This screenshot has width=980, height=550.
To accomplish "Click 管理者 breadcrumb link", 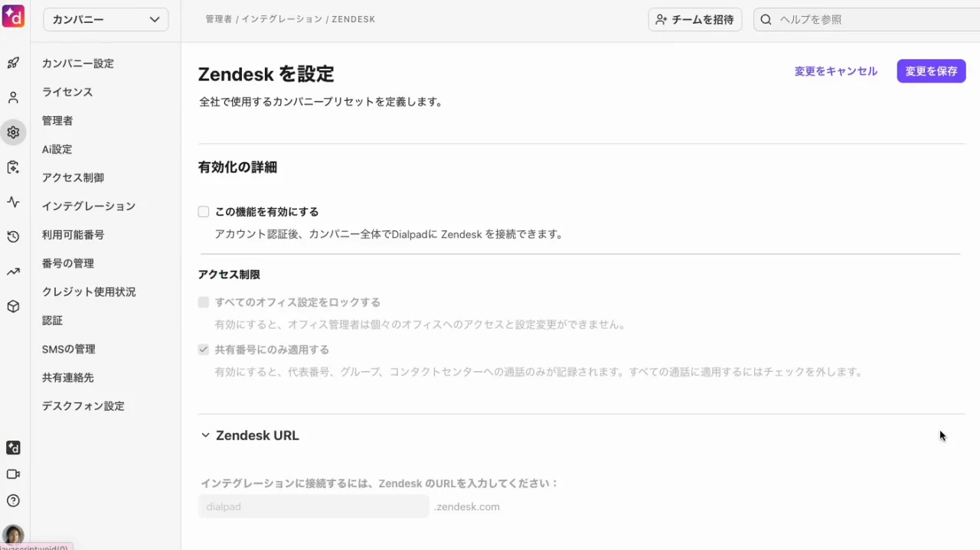I will (218, 19).
